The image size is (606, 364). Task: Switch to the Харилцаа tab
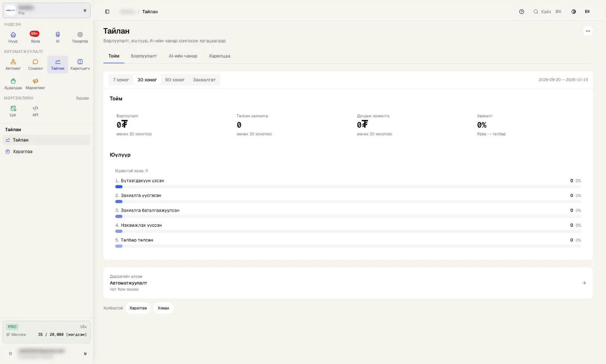219,56
